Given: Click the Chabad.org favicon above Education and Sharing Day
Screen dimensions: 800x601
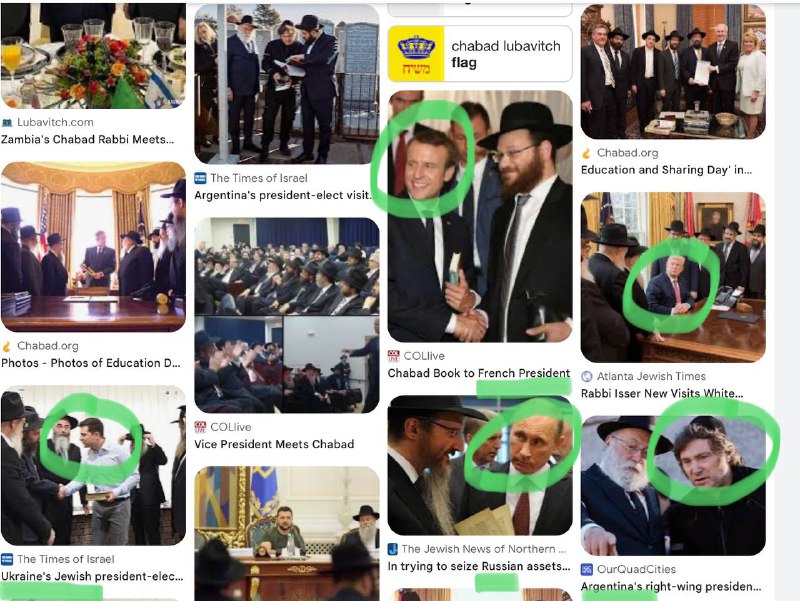Looking at the screenshot, I should point(587,153).
